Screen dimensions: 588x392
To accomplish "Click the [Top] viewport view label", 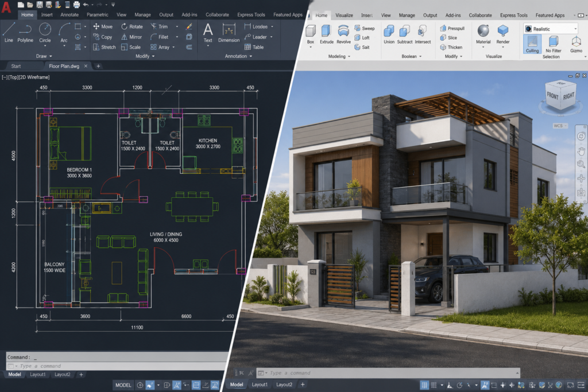I will [x=13, y=77].
